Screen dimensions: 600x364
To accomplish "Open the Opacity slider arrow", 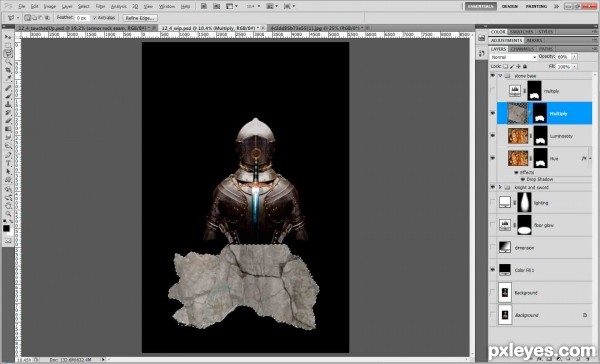I will (x=574, y=57).
